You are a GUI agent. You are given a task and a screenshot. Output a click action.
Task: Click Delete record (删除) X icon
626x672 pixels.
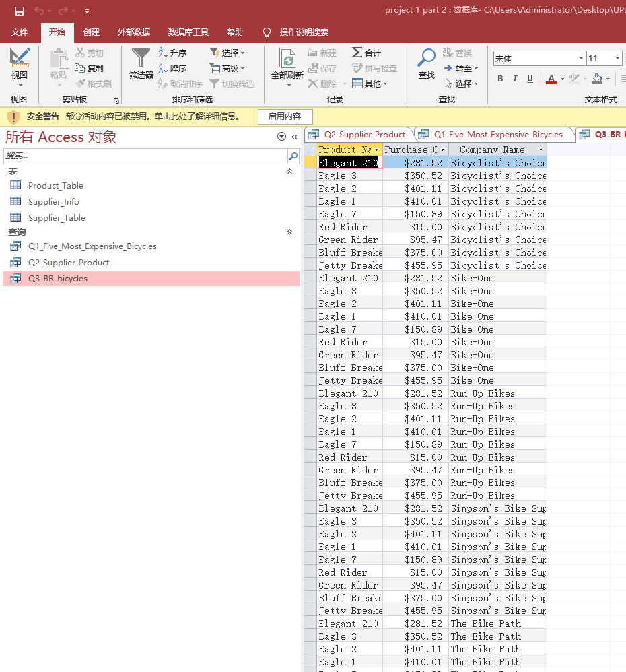[313, 83]
